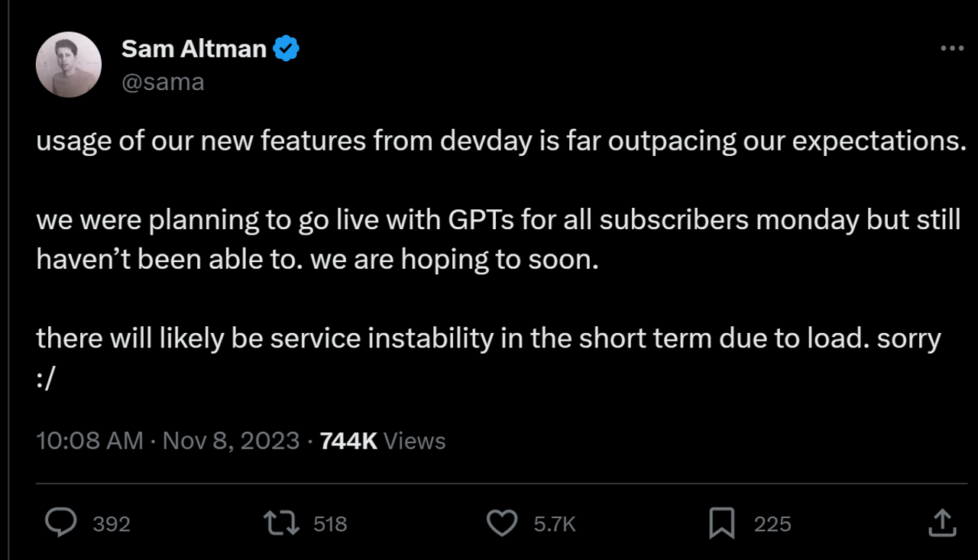This screenshot has height=560, width=978.
Task: Click the 392 replies count
Action: tap(112, 524)
